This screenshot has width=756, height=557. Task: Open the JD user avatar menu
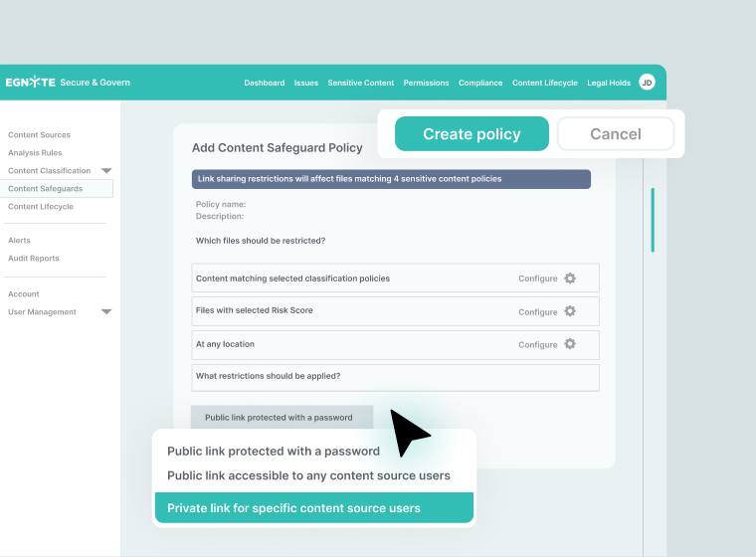click(647, 83)
